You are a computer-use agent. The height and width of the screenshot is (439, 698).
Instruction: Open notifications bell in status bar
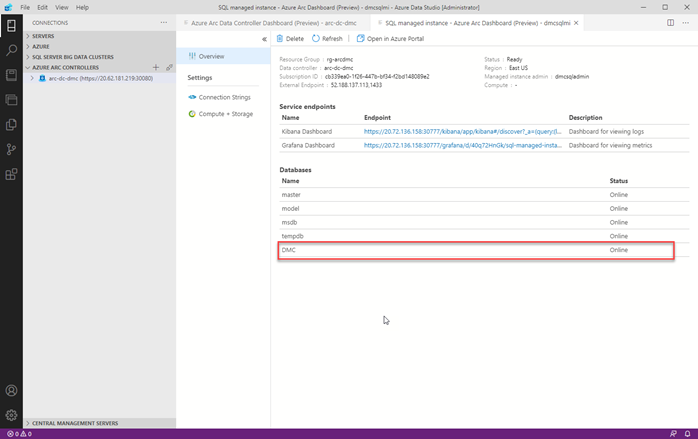click(x=687, y=434)
